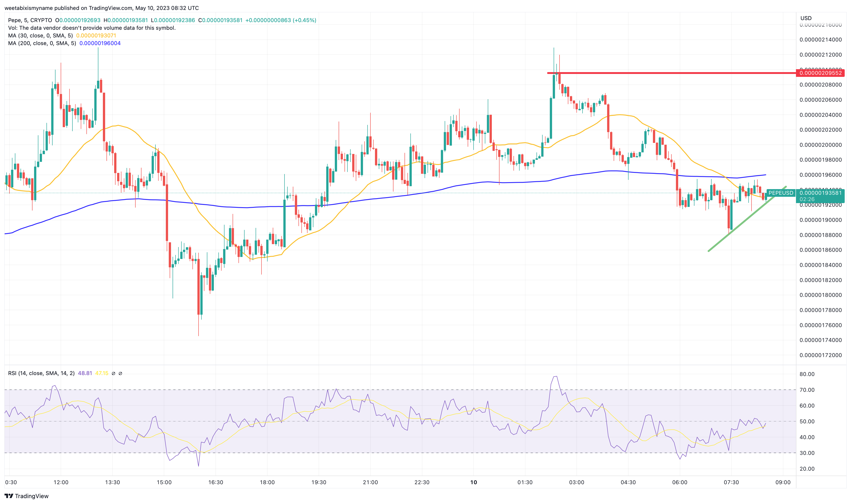Image resolution: width=851 pixels, height=504 pixels.
Task: Click the 0.00000200000 price axis label
Action: [x=821, y=145]
